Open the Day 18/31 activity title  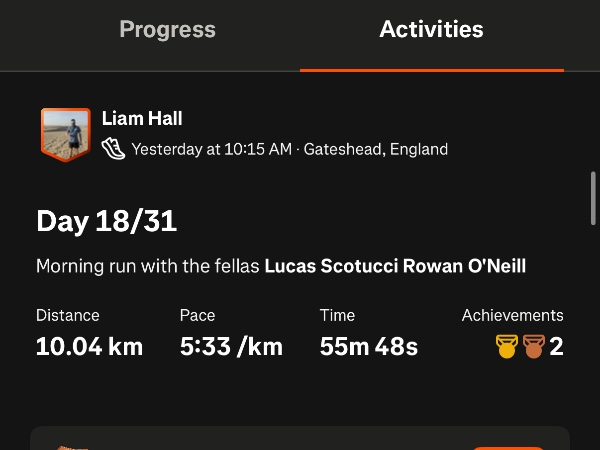(106, 221)
